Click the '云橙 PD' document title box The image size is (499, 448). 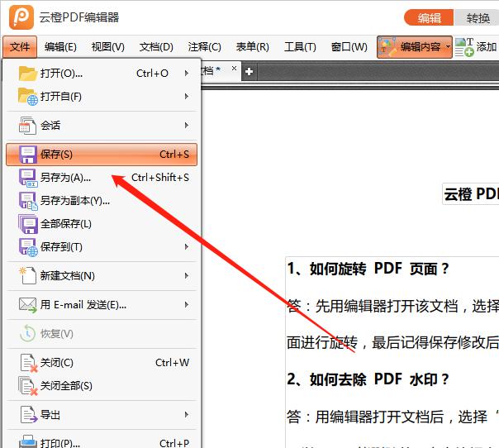tap(471, 193)
